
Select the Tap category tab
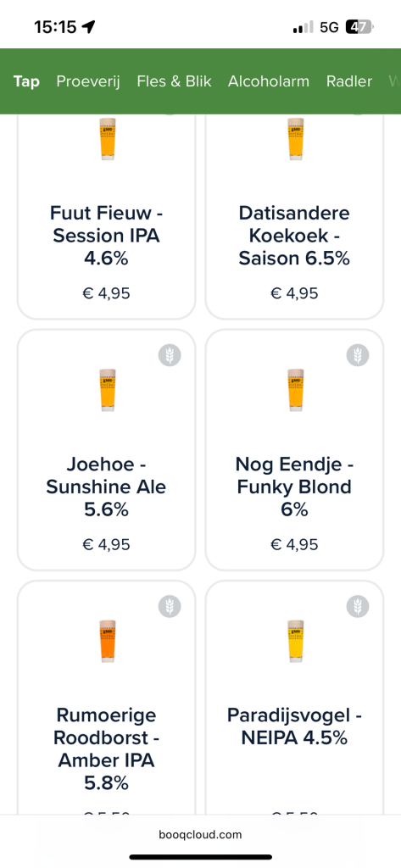[26, 81]
